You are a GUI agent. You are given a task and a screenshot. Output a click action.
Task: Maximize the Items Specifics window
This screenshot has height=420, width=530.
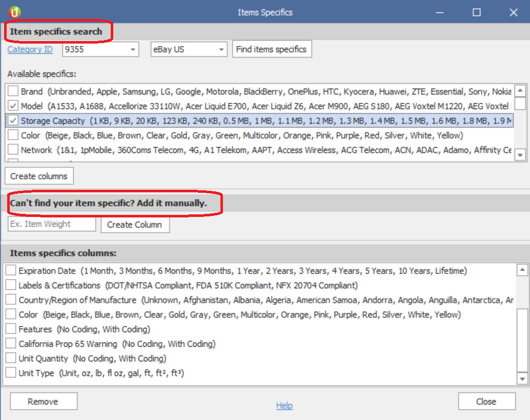(477, 12)
